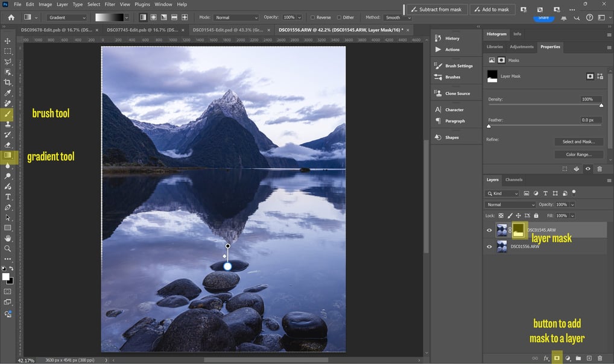
Task: Toggle mask visibility eye in Properties panel
Action: click(588, 169)
